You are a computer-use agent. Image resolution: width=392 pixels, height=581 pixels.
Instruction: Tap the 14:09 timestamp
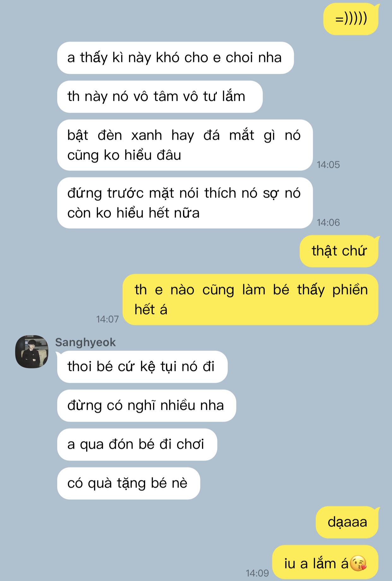point(257,573)
